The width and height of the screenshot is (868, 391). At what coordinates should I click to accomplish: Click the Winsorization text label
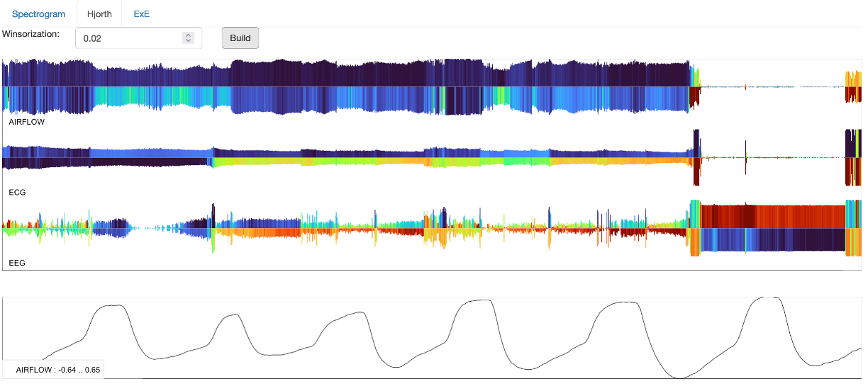(x=30, y=33)
